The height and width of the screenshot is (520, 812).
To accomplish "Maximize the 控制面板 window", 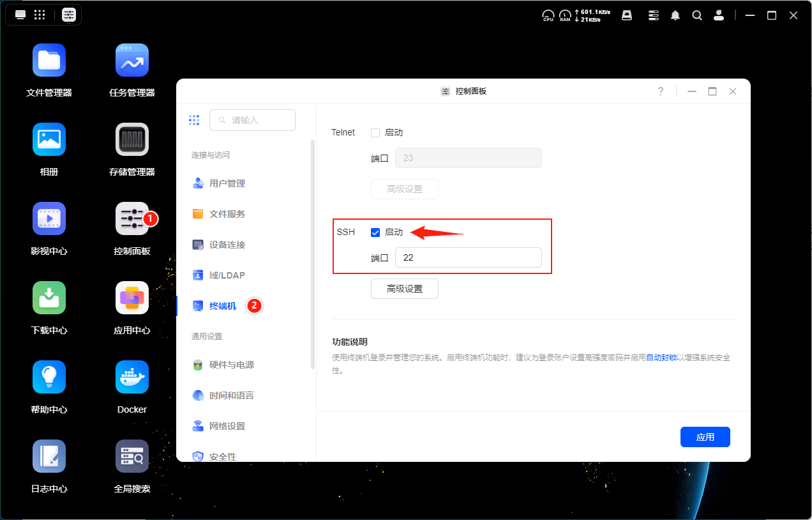I will (712, 91).
